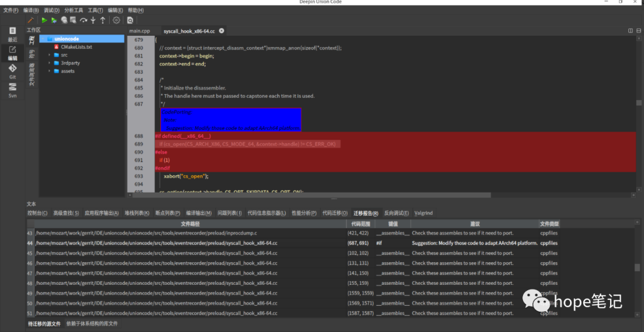
Task: Select the 代码迁移(O) tab
Action: 335,213
